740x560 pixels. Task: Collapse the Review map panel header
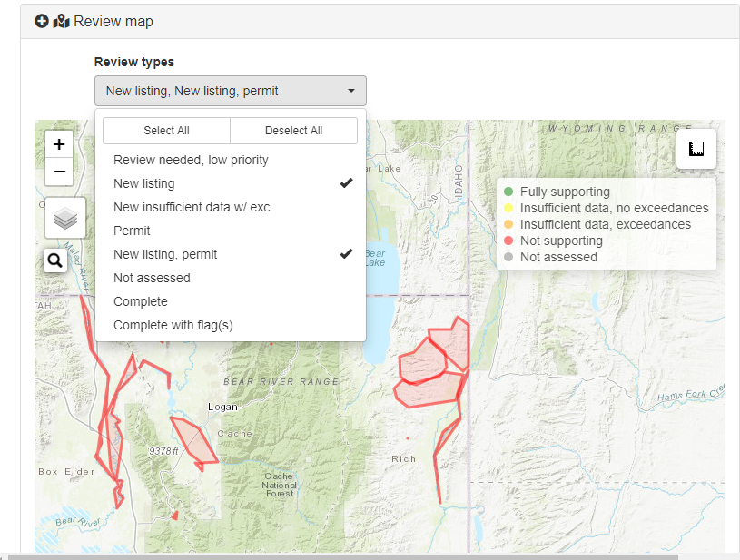[x=113, y=21]
